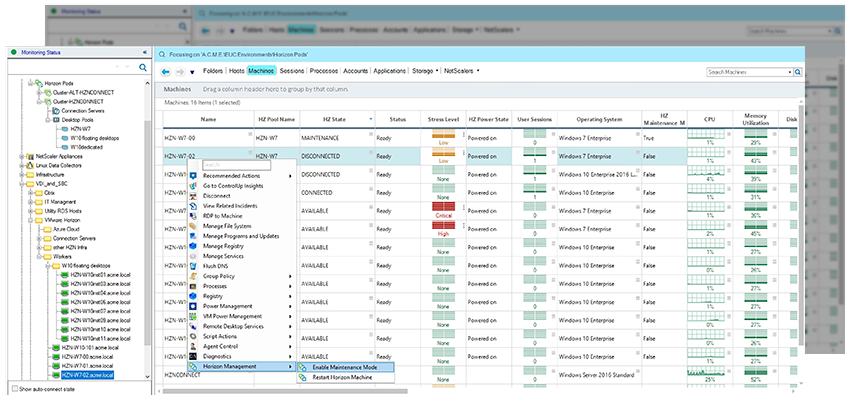The height and width of the screenshot is (400, 850).
Task: Click the Power Management icon
Action: [193, 306]
